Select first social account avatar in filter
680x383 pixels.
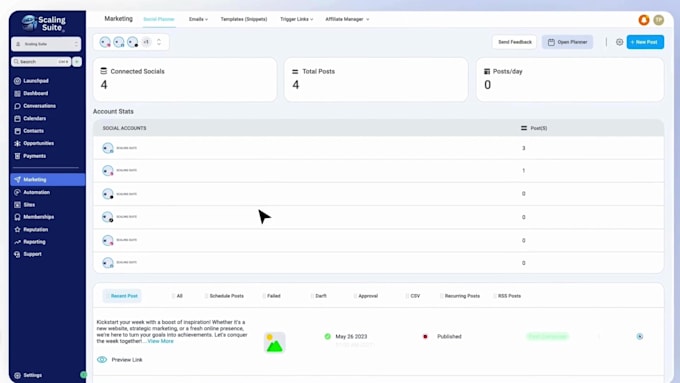(105, 42)
